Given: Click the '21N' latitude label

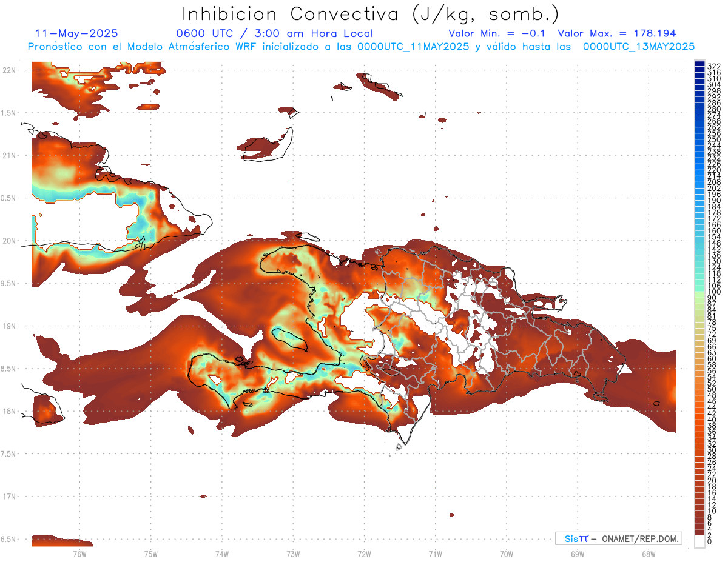Looking at the screenshot, I should pyautogui.click(x=9, y=155).
